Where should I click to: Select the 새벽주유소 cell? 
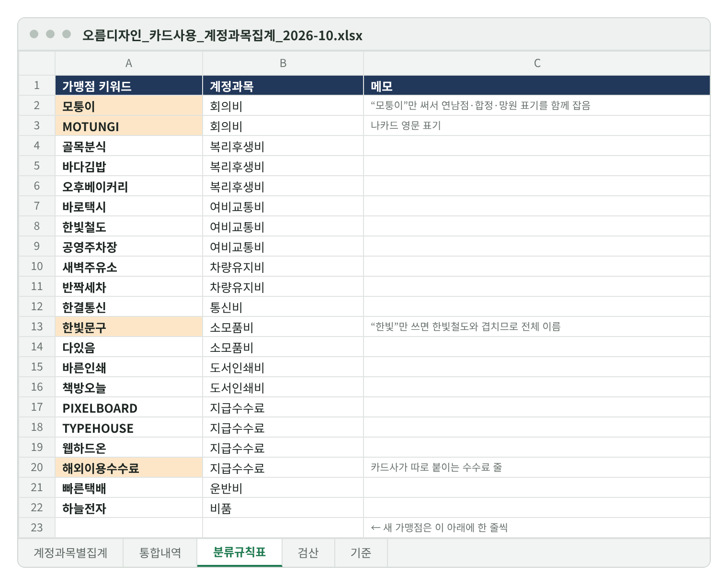(129, 267)
